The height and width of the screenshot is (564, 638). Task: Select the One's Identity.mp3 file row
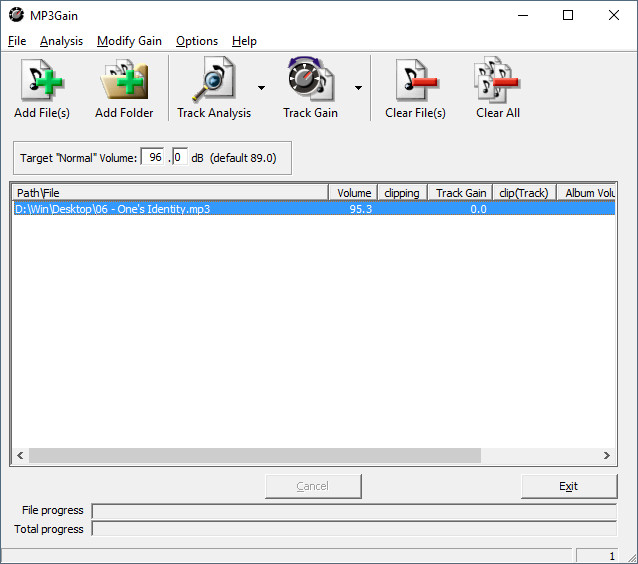tap(314, 209)
